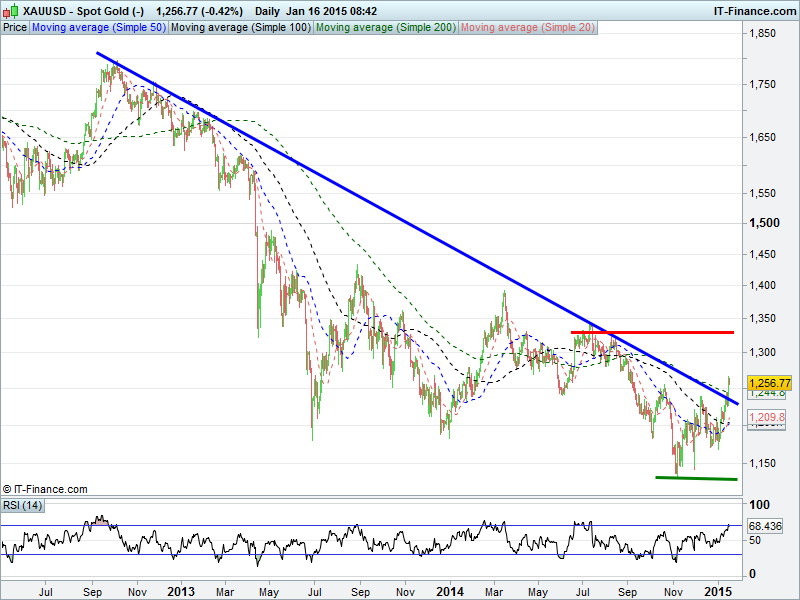Select the green horizontal support line

coord(696,478)
